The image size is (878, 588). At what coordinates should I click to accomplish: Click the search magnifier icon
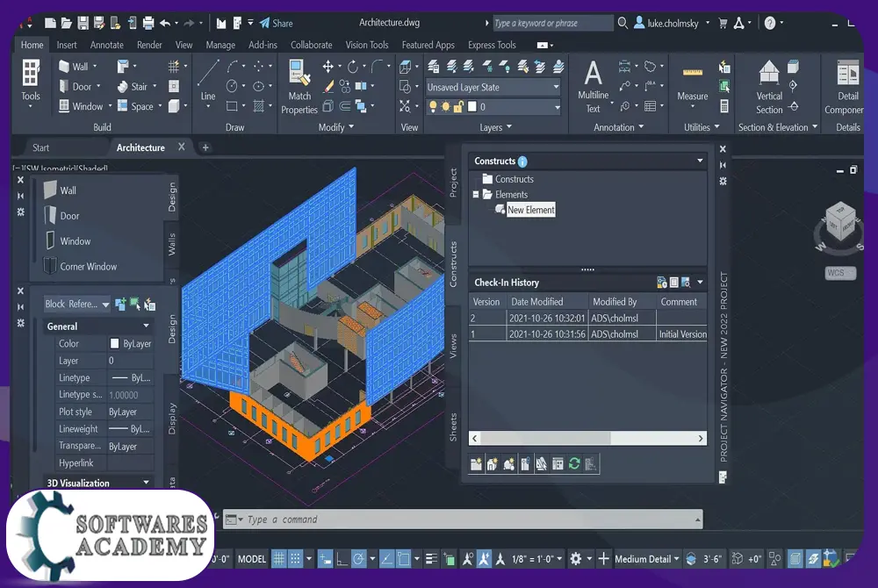[x=623, y=23]
